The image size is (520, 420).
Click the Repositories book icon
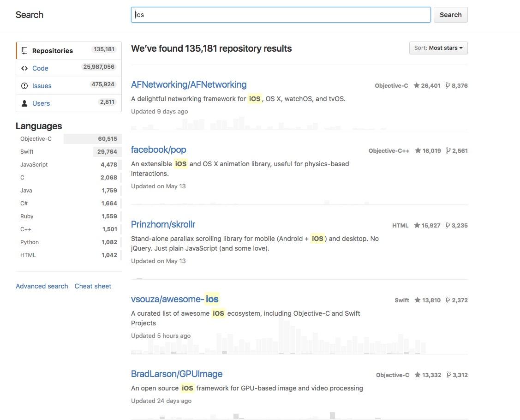click(x=24, y=51)
